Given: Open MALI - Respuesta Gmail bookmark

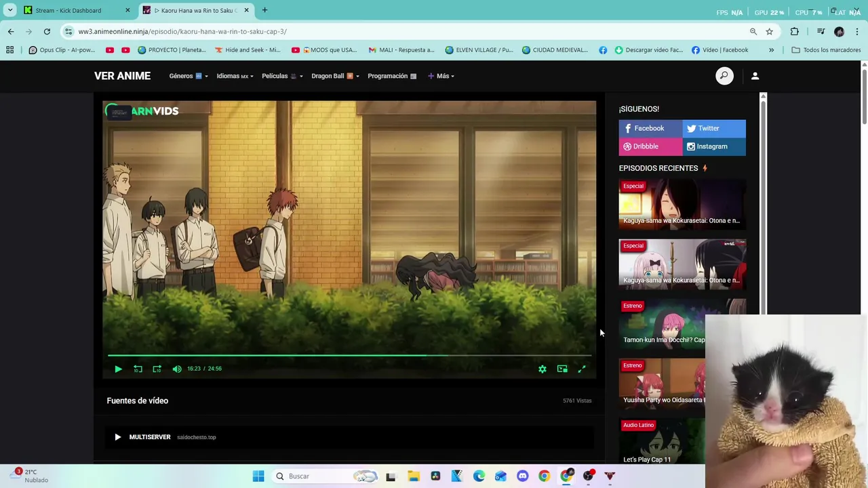Looking at the screenshot, I should 401,49.
